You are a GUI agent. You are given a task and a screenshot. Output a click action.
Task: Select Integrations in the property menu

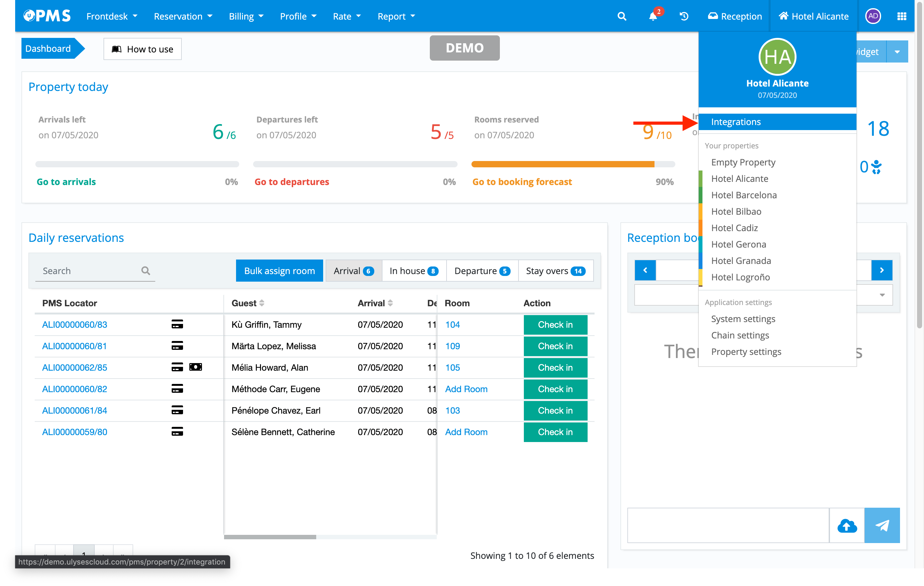click(x=736, y=122)
